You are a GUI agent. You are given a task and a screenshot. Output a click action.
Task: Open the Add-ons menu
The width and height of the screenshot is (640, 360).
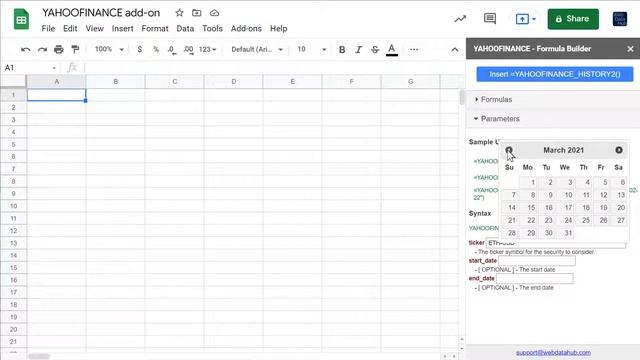point(246,29)
